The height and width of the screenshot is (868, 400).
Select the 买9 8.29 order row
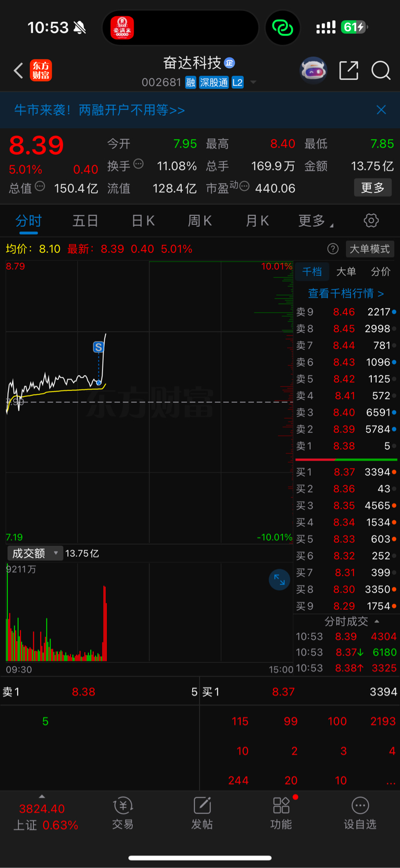[x=346, y=606]
